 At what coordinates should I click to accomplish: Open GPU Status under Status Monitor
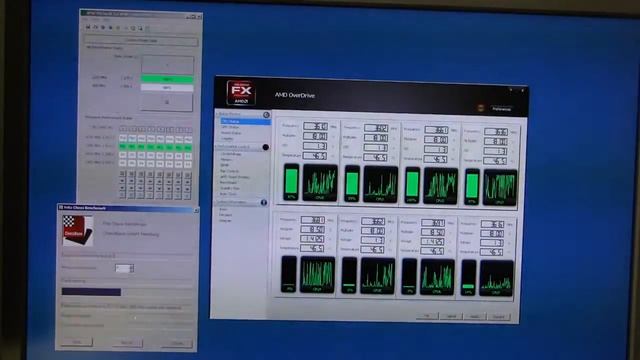pos(230,127)
